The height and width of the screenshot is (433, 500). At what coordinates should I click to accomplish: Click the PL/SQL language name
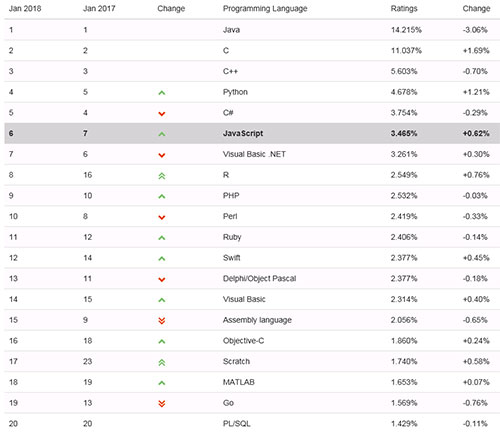pyautogui.click(x=236, y=424)
